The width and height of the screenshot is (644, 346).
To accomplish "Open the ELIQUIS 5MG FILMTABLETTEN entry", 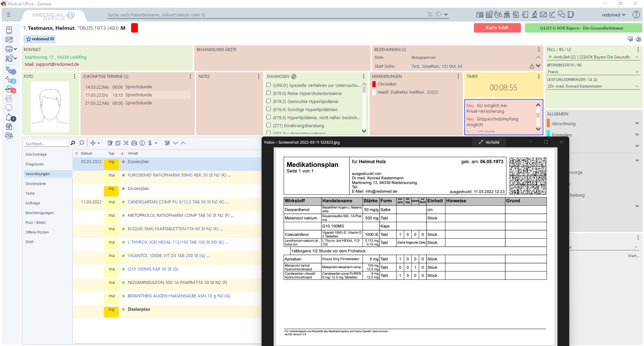I will (175, 229).
